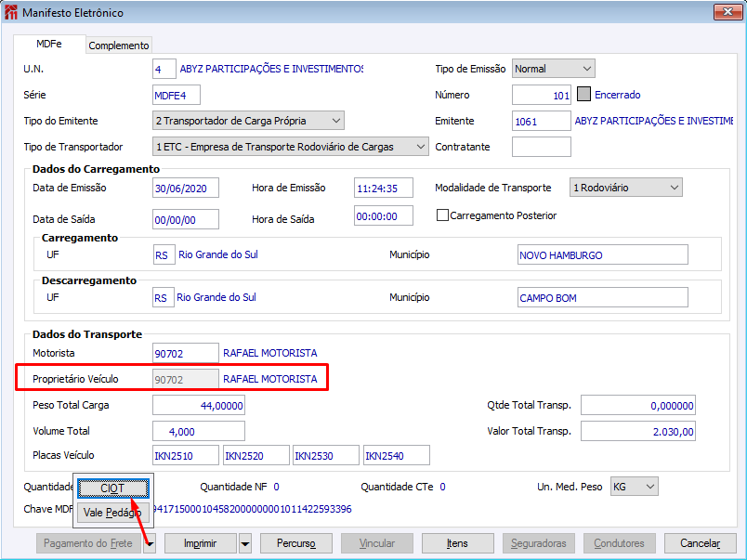
Task: Click the Data de Saída field
Action: click(186, 219)
